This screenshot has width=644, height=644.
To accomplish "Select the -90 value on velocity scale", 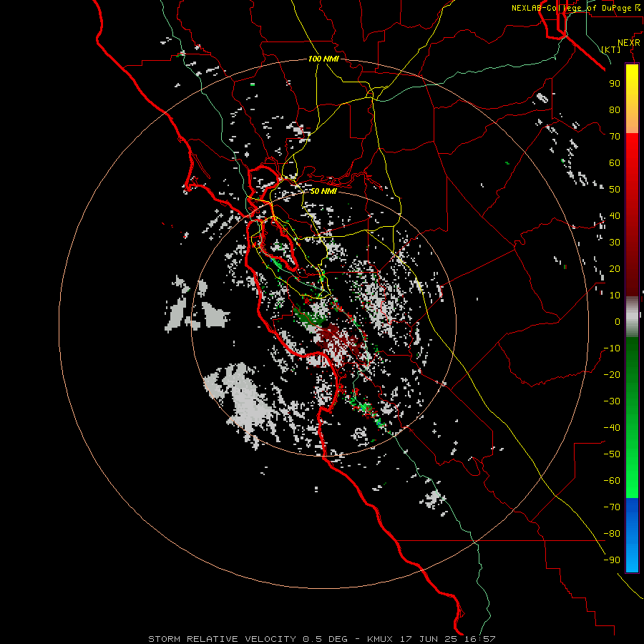I will point(612,560).
